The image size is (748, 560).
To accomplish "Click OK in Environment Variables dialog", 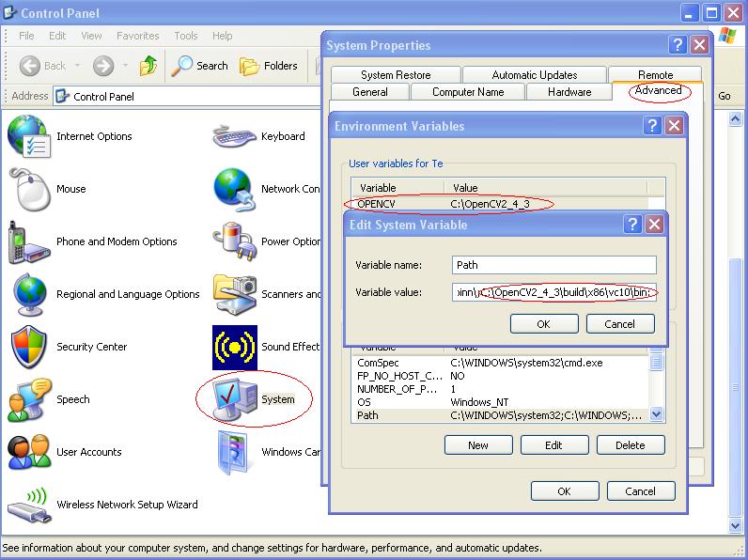I will coord(565,491).
